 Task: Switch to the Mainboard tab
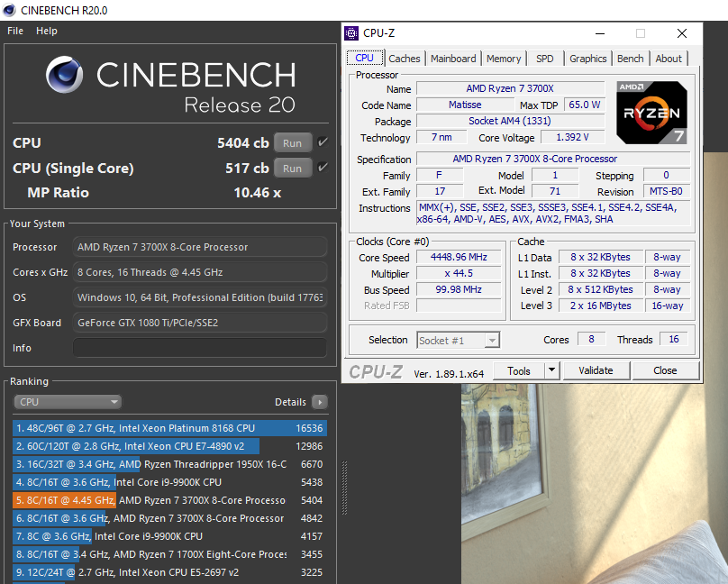[453, 59]
